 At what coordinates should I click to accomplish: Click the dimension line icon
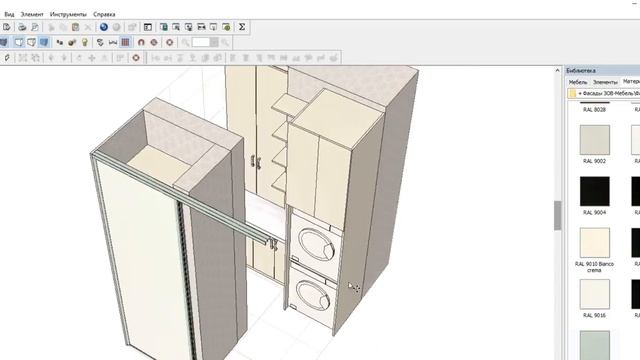[113, 42]
